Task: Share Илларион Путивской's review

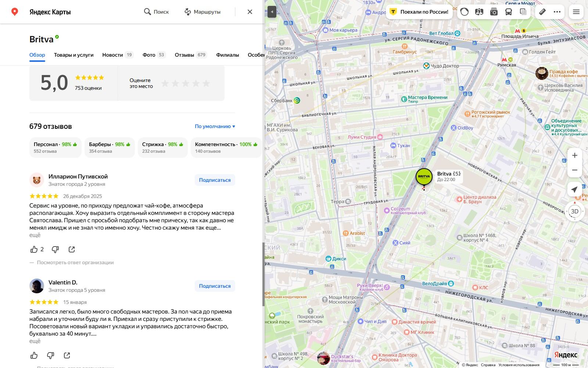Action: [72, 250]
